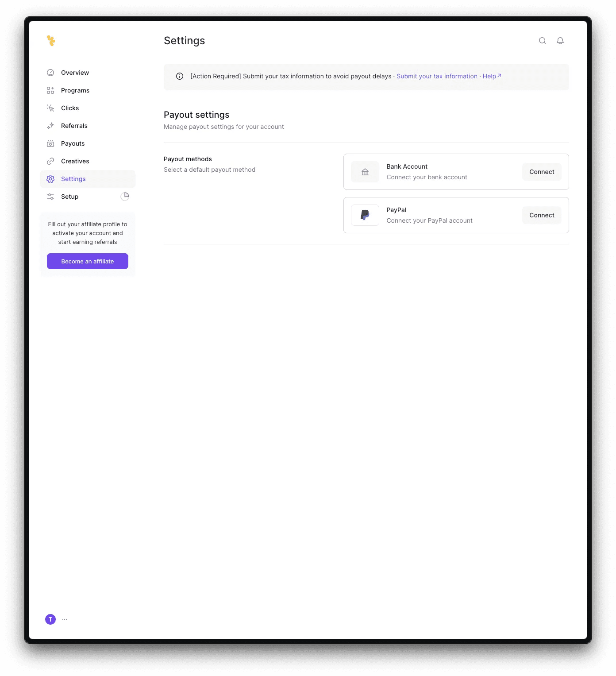Open search with the magnifier icon
Viewport: 616px width, 676px height.
[543, 41]
